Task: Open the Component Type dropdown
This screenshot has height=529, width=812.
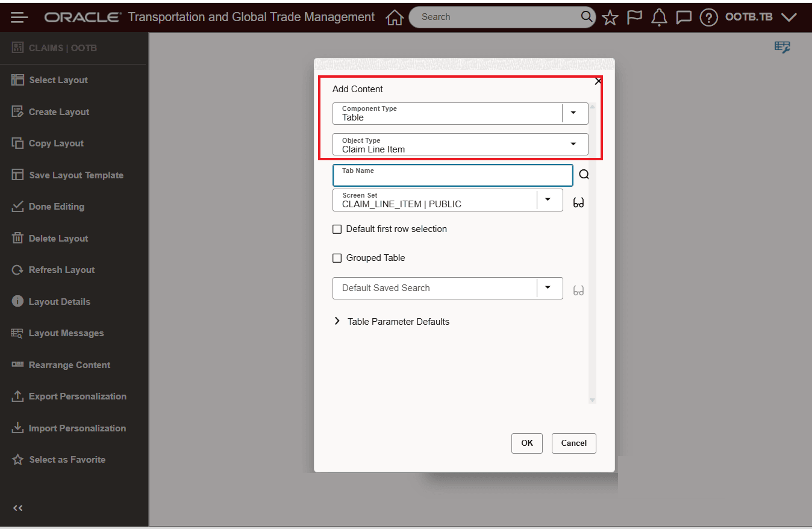Action: click(573, 113)
